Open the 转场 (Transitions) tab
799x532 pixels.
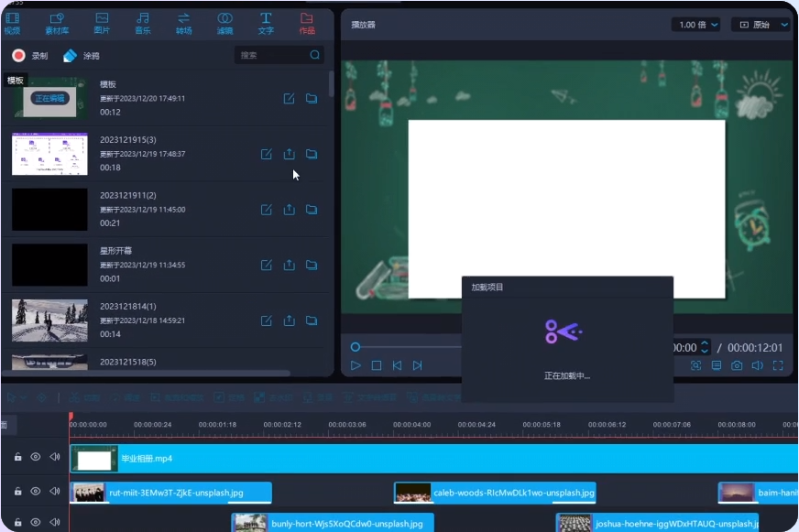(183, 24)
